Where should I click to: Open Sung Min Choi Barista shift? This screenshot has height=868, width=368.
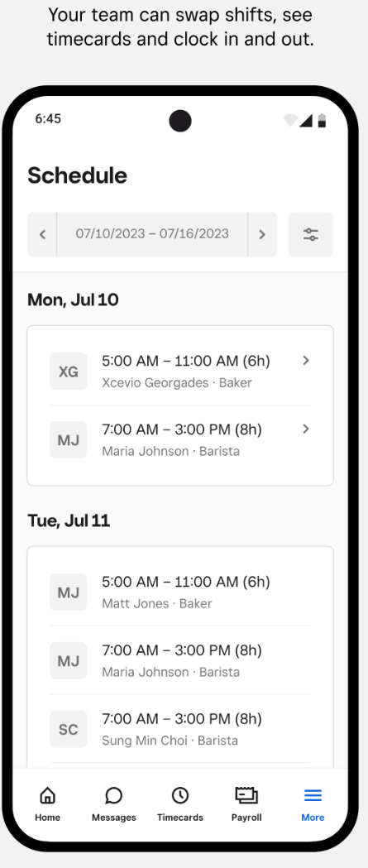[180, 729]
